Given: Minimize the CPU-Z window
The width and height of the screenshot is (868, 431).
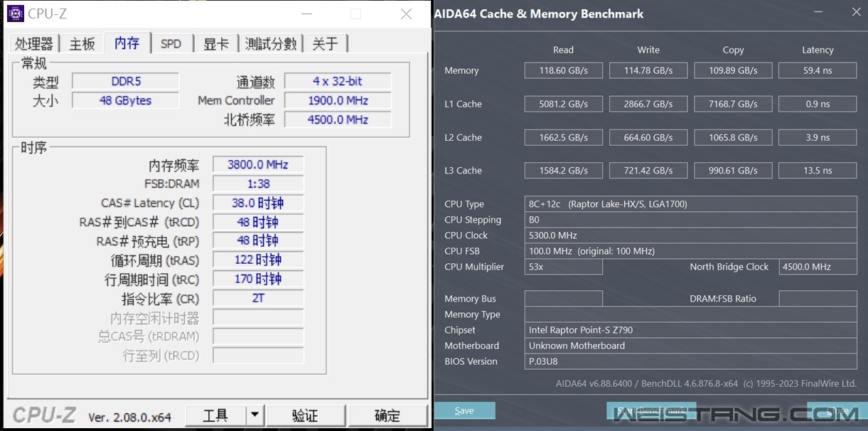Looking at the screenshot, I should click(306, 14).
